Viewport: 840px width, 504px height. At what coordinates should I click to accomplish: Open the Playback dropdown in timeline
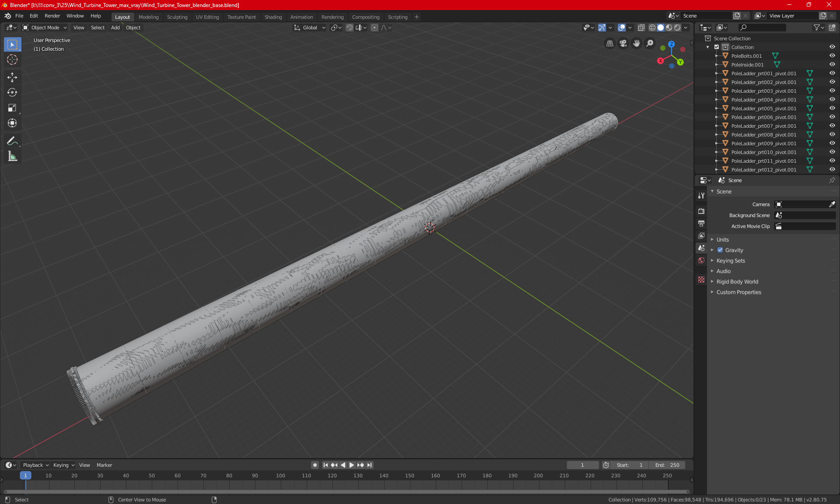click(35, 465)
